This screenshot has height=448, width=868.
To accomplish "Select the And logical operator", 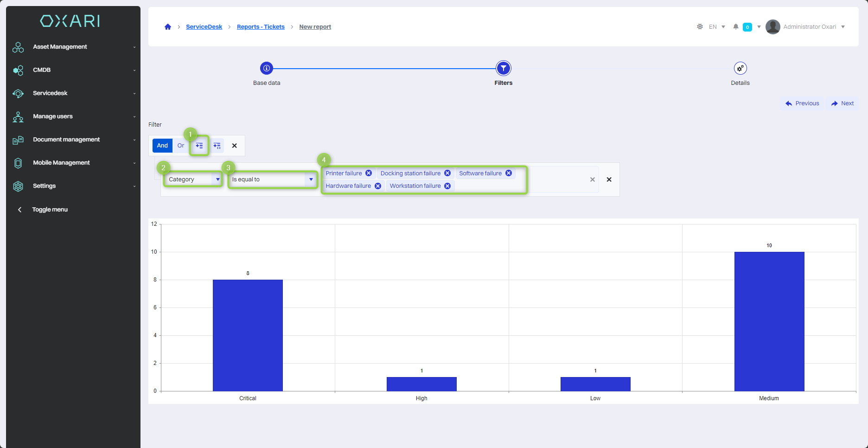I will click(162, 146).
